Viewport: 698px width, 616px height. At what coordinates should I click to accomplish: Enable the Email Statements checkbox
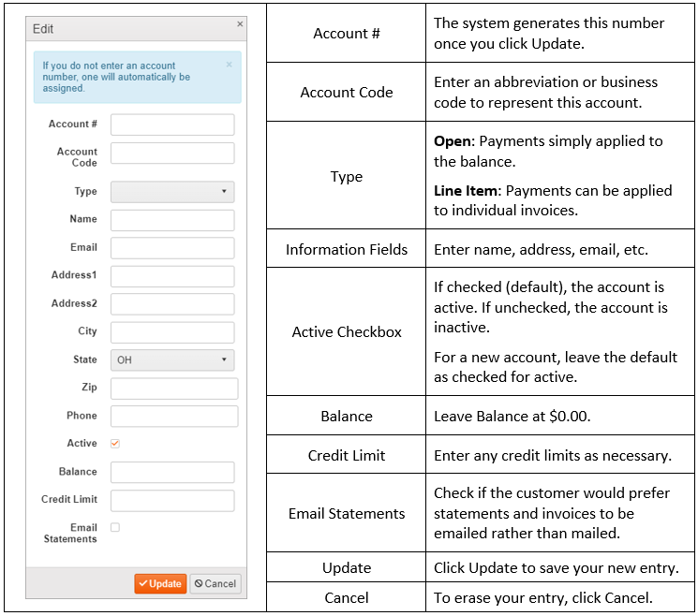115,528
